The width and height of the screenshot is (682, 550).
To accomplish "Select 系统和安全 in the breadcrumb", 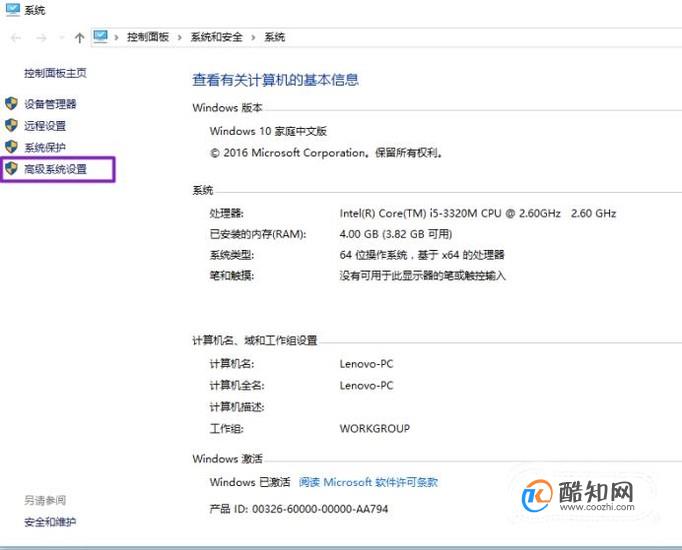I will click(x=216, y=37).
